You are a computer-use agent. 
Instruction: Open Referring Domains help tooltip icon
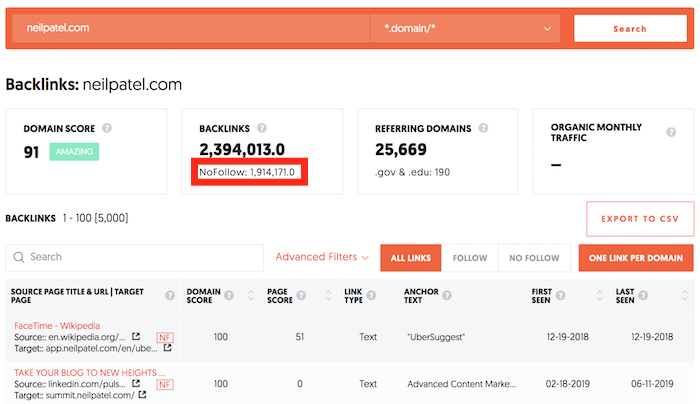[x=483, y=128]
